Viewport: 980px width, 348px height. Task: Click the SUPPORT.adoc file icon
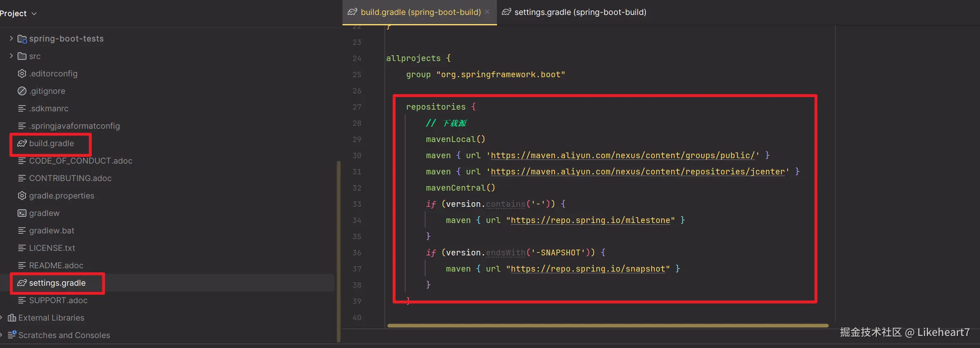22,300
